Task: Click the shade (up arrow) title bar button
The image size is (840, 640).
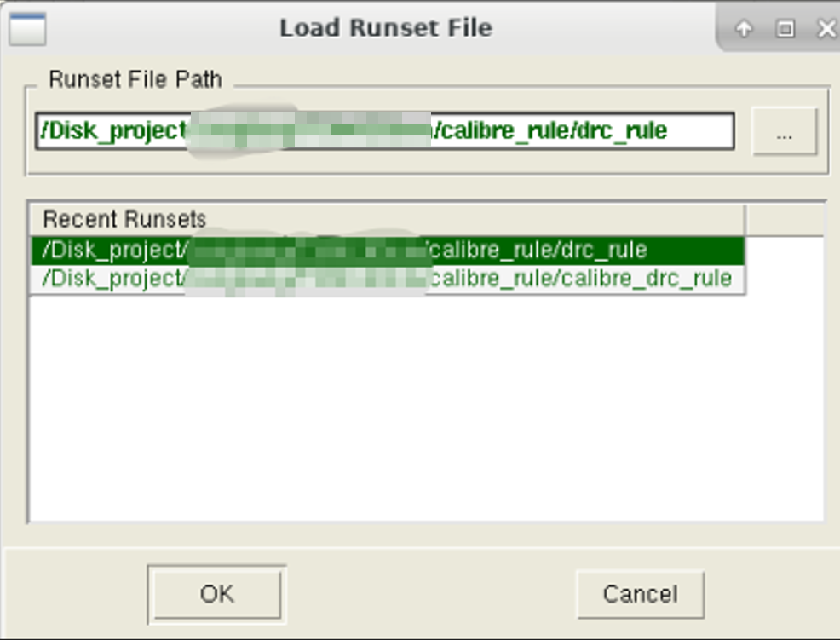Action: click(x=744, y=28)
